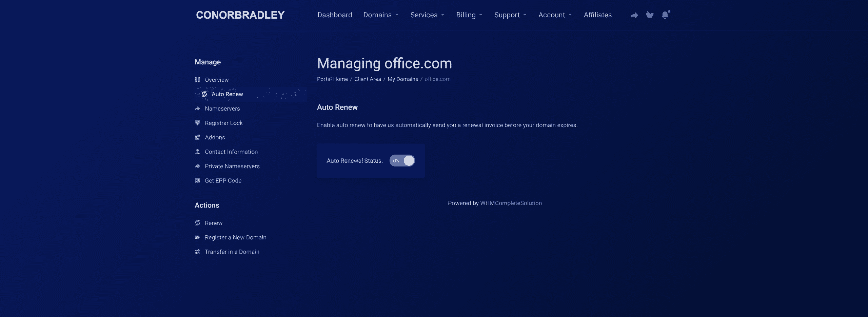Follow the Client Area breadcrumb link
The image size is (868, 317).
(x=368, y=79)
